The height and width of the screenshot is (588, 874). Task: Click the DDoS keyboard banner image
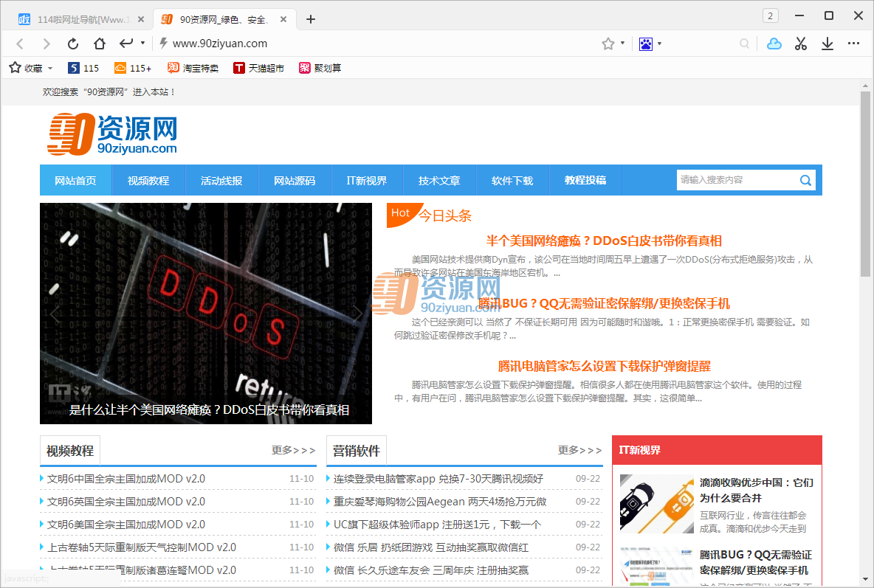tap(206, 314)
